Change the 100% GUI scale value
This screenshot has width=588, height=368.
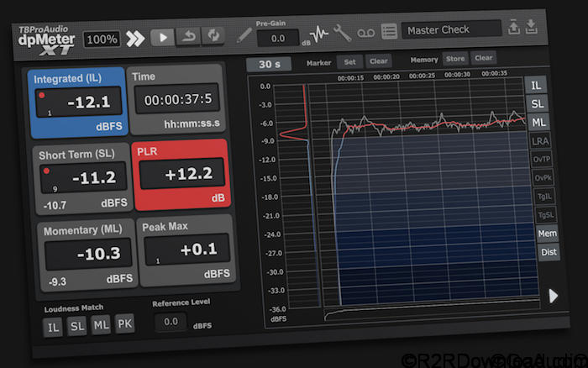coord(102,39)
